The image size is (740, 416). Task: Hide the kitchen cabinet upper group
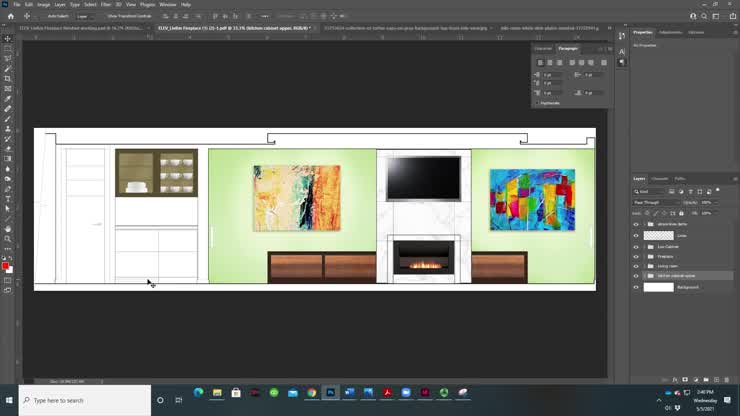[x=636, y=276]
